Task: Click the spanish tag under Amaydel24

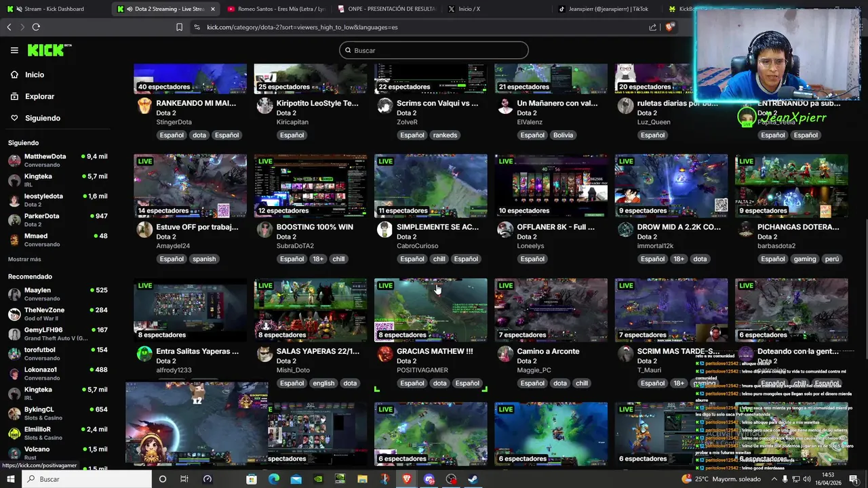Action: click(x=204, y=259)
